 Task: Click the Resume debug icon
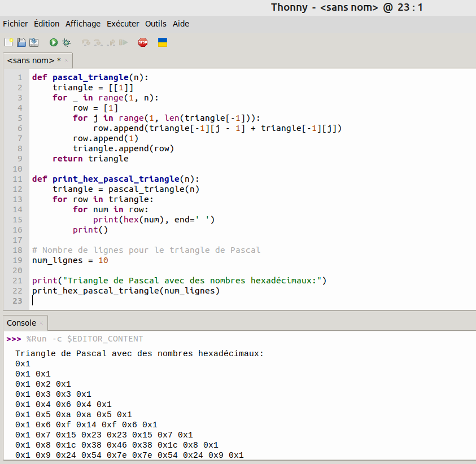pyautogui.click(x=124, y=42)
